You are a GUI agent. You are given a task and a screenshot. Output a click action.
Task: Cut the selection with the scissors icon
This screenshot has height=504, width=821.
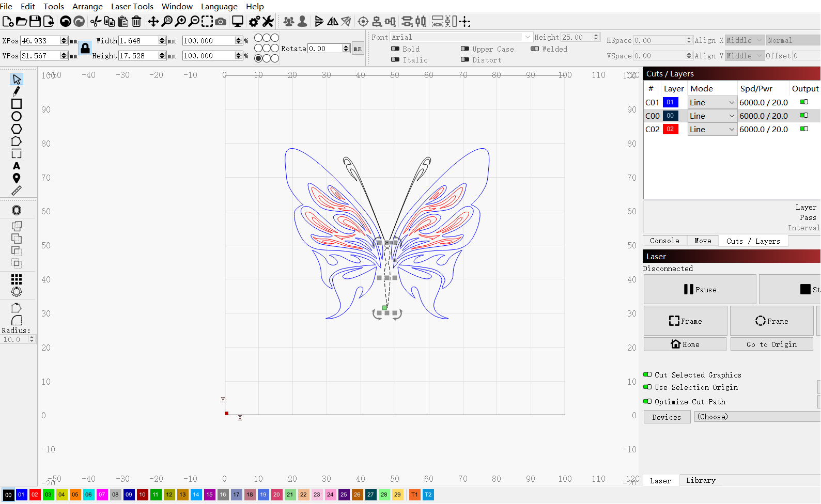[x=96, y=22]
